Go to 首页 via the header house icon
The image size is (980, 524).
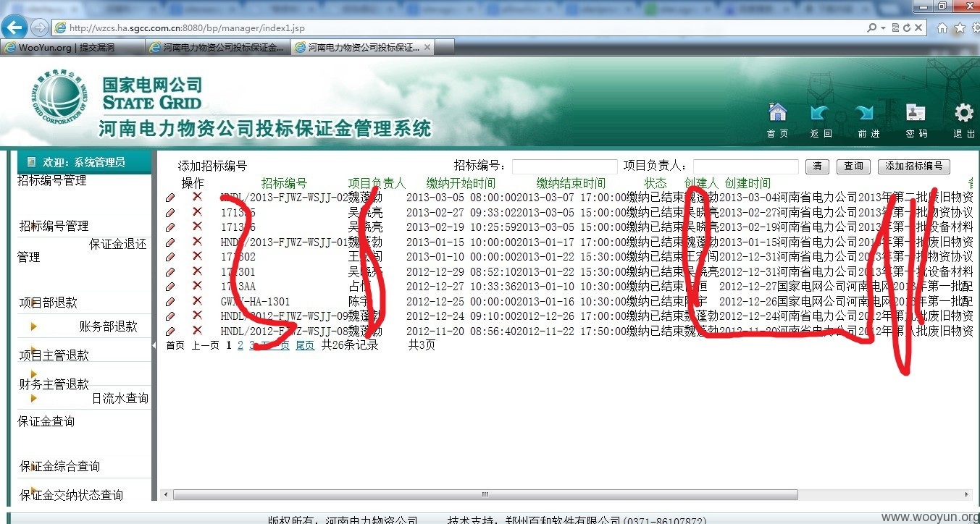(777, 112)
